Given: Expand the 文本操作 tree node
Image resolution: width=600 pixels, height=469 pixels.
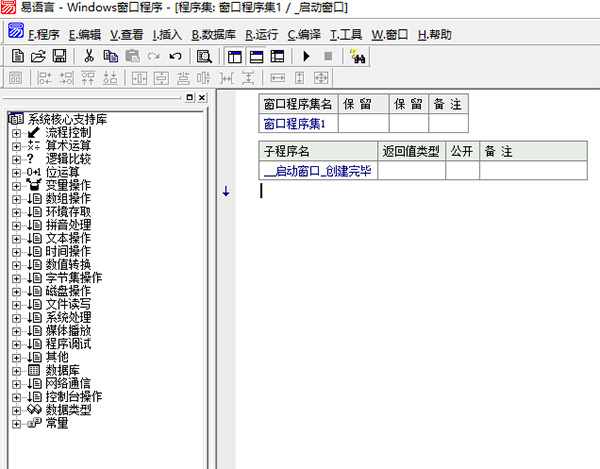Looking at the screenshot, I should pyautogui.click(x=16, y=239).
